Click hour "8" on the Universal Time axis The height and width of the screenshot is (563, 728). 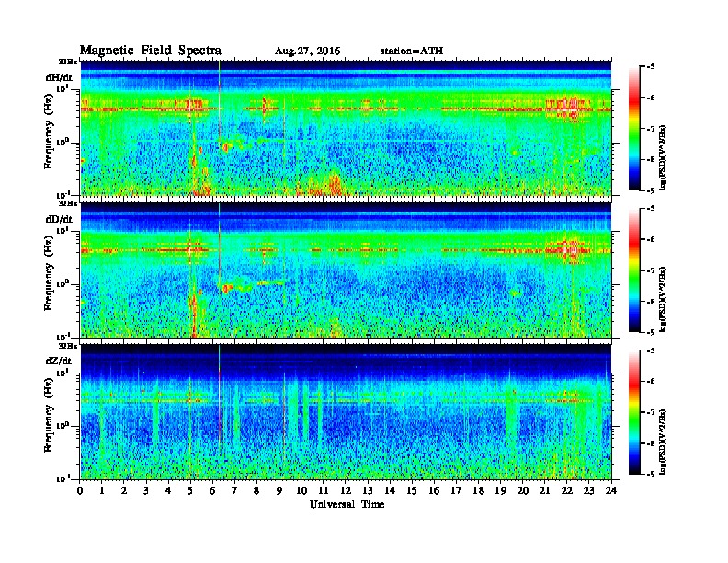(x=256, y=490)
